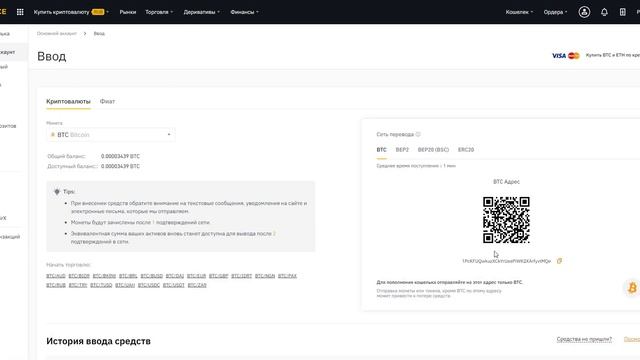Open the BTC/RUB trading pair
This screenshot has height=360, width=640.
56,285
